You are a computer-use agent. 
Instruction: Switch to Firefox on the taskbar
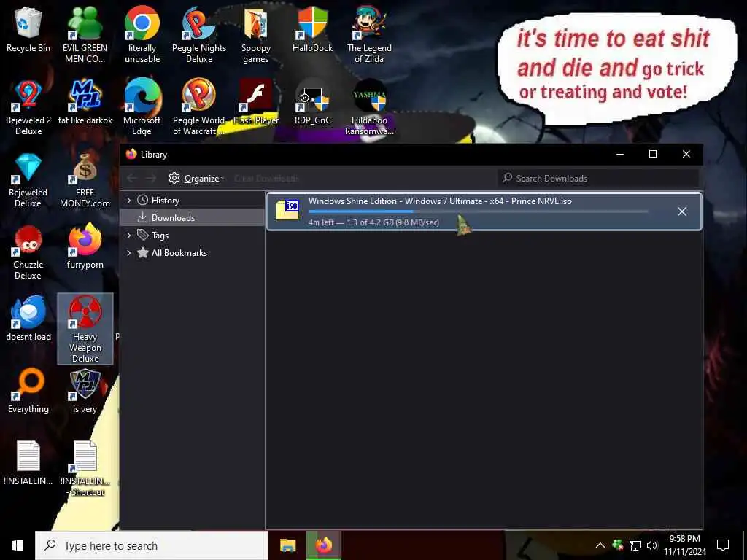click(x=323, y=545)
